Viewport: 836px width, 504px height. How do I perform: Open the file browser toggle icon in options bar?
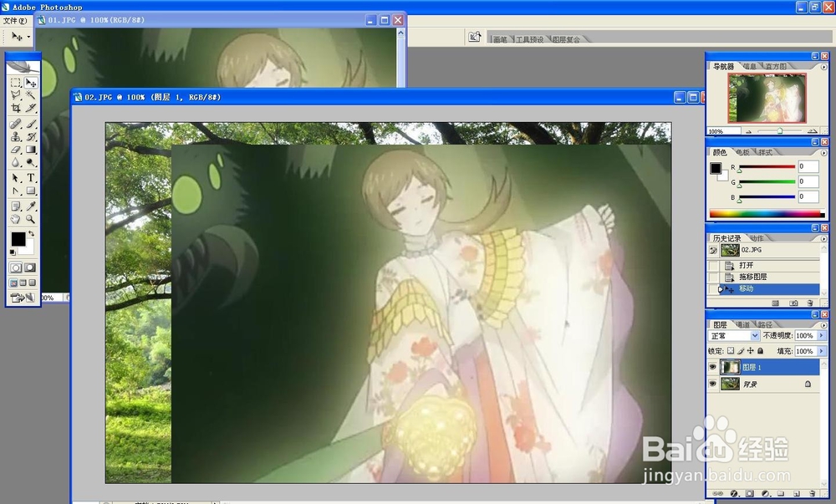pyautogui.click(x=474, y=37)
